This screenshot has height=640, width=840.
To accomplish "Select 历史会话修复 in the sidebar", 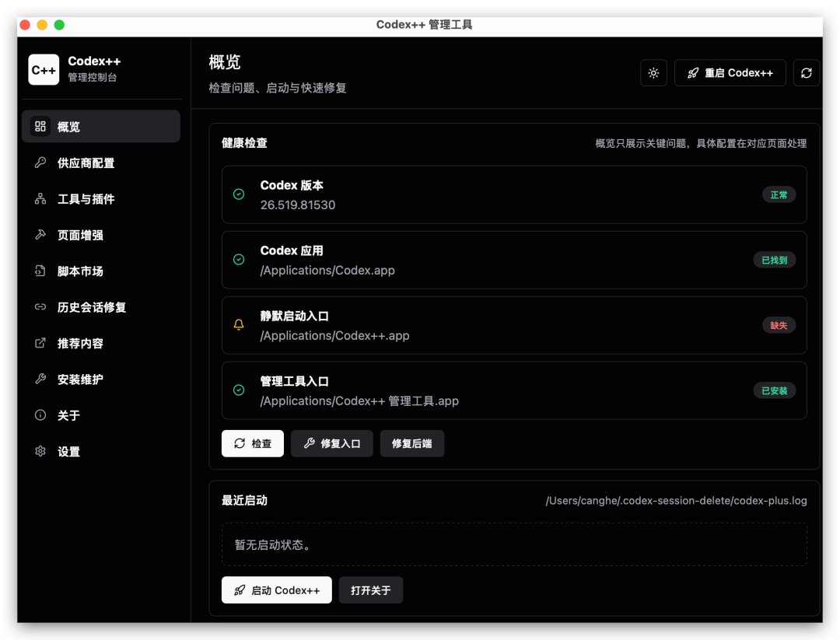I will [x=100, y=307].
